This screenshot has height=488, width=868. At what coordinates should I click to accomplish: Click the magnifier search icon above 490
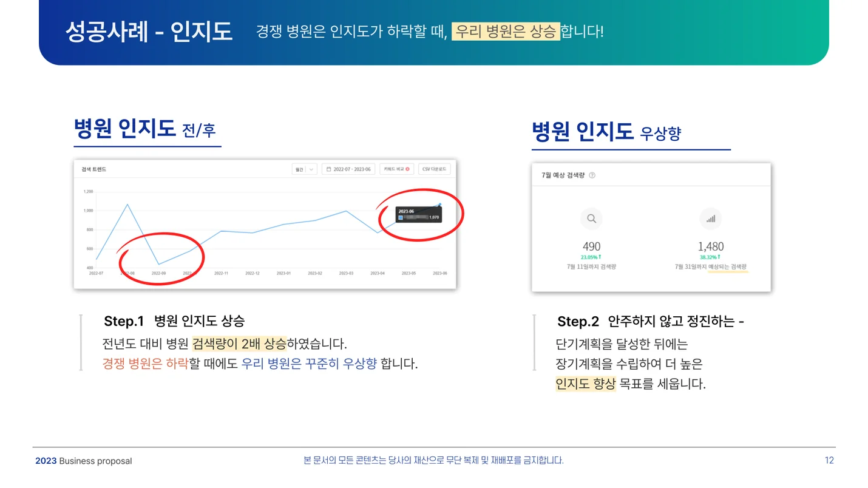tap(591, 219)
